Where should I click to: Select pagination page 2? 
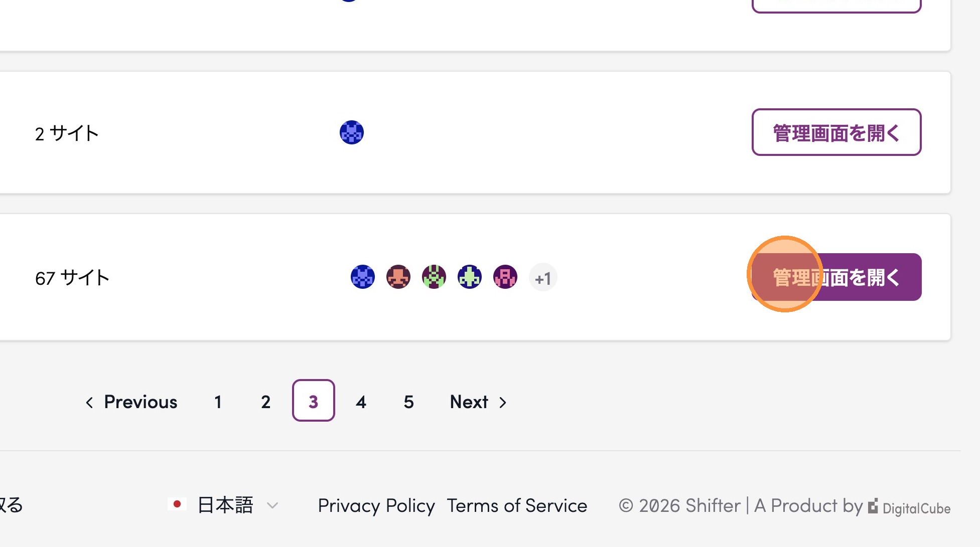[266, 402]
